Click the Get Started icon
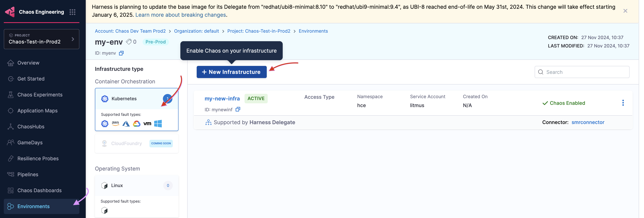The width and height of the screenshot is (644, 218). click(10, 79)
